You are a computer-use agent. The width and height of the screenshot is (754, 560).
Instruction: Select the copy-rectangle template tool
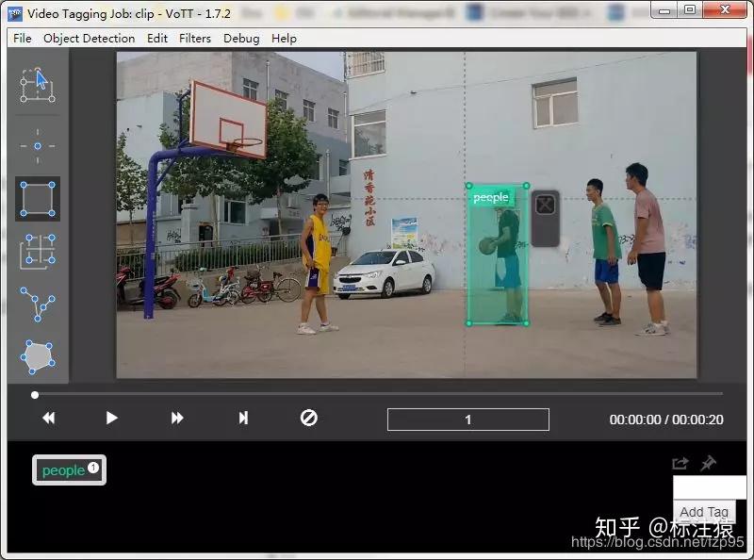coord(38,251)
